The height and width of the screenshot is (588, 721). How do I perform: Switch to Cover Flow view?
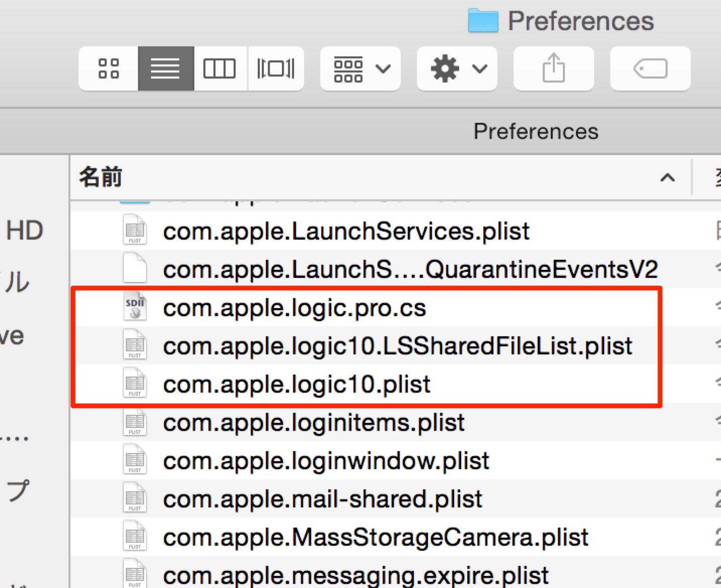pyautogui.click(x=275, y=68)
